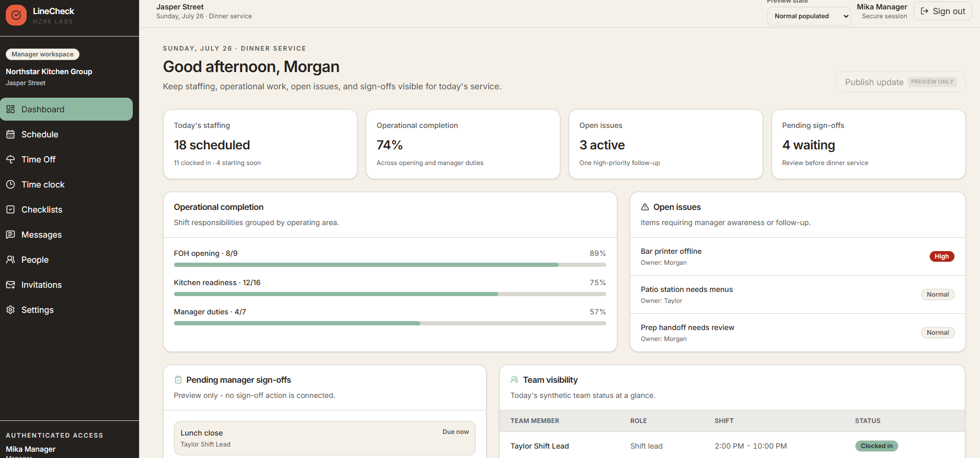This screenshot has width=980, height=458.
Task: Click the Normal badge on Patio station issue
Action: point(938,295)
